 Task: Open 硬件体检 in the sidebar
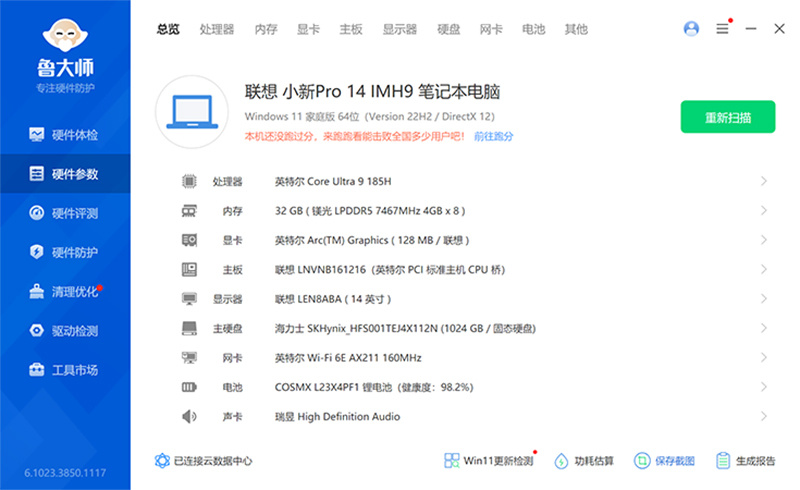point(64,134)
